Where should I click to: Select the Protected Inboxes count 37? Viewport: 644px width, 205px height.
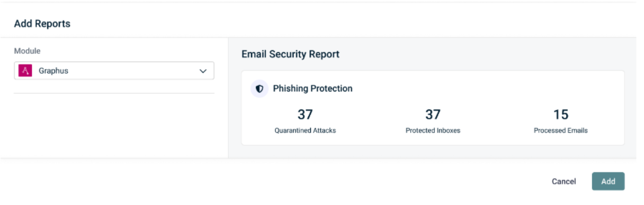point(433,114)
